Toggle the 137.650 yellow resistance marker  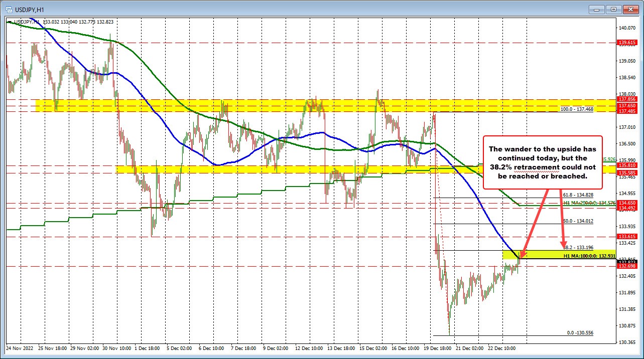[x=626, y=106]
